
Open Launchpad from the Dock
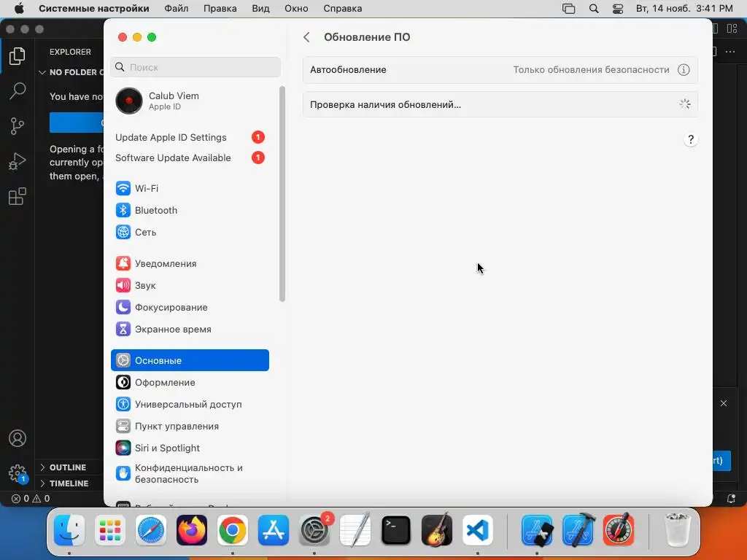tap(110, 530)
